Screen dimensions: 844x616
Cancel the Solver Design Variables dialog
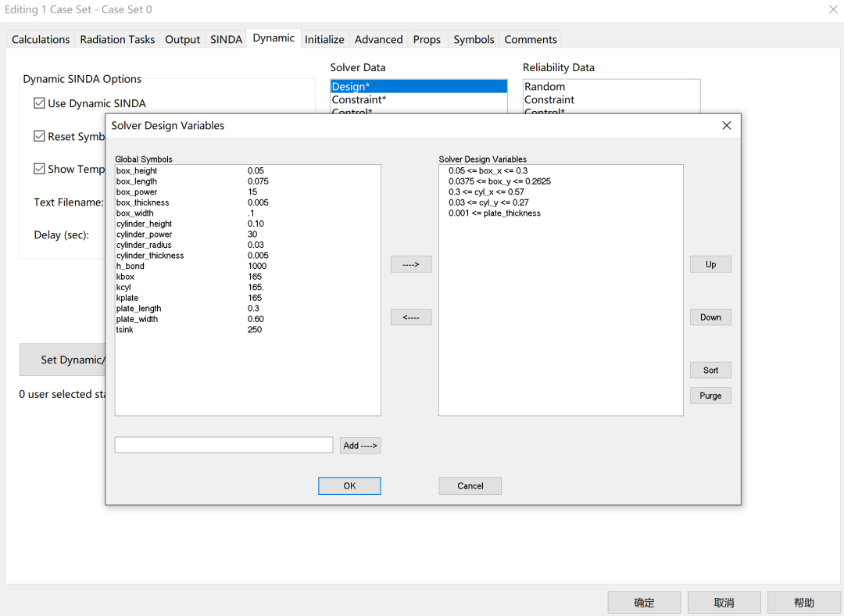[x=470, y=485]
